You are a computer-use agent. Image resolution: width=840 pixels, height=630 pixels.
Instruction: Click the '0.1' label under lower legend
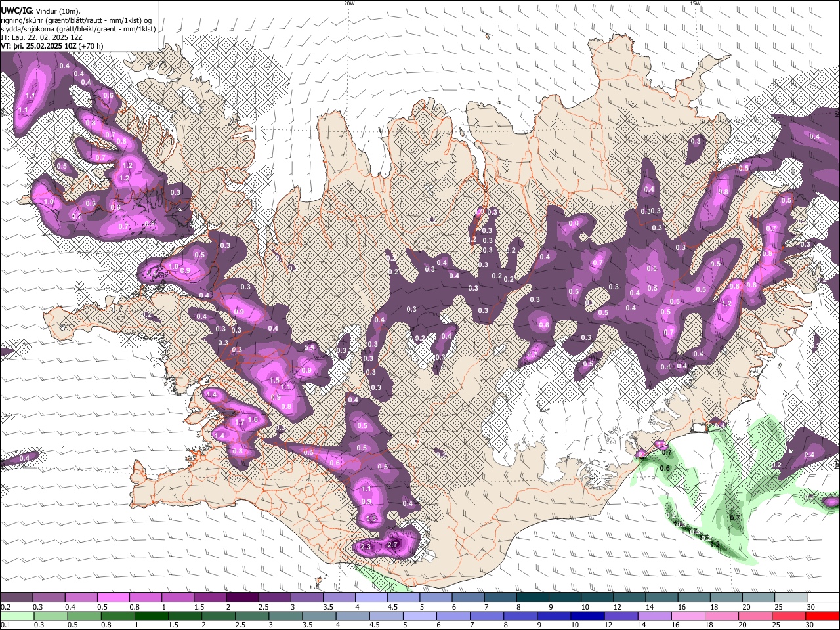pyautogui.click(x=6, y=625)
